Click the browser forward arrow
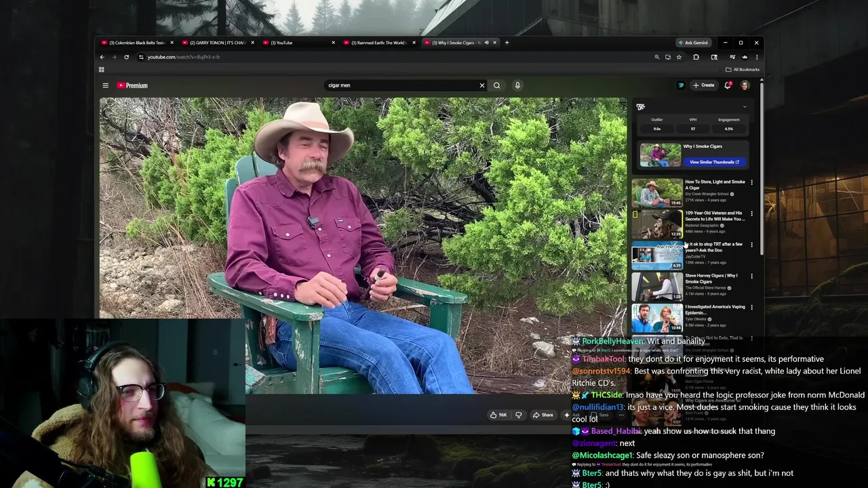868x488 pixels. [x=114, y=57]
